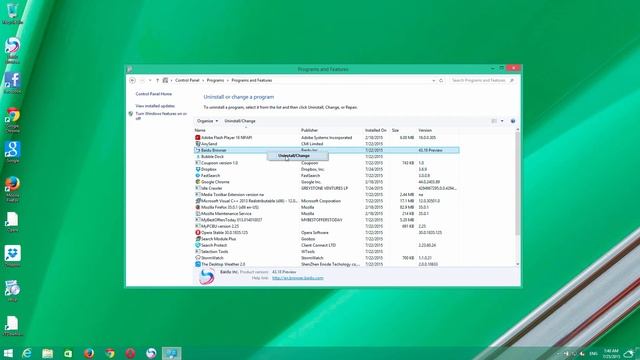Expand the view options dropdown arrow
Screen dimensions: 640x360
coord(502,121)
